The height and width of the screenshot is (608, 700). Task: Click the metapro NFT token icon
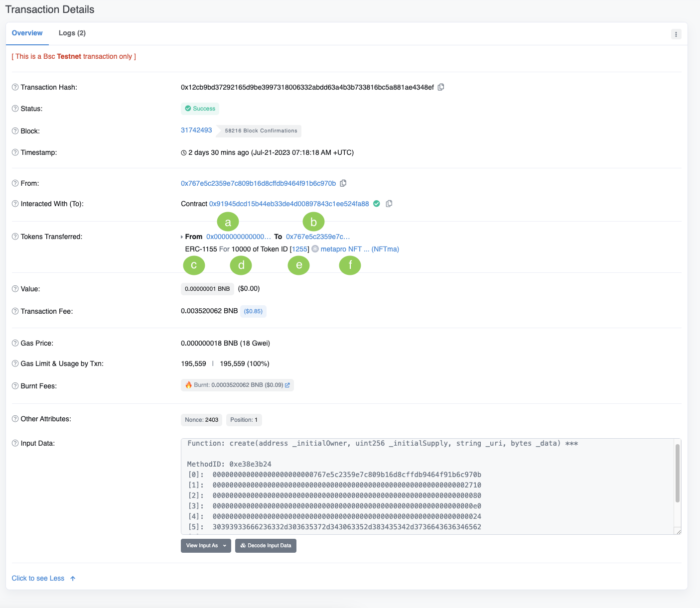click(x=315, y=249)
